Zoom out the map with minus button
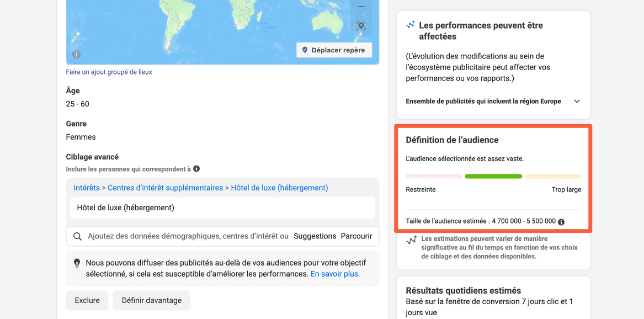This screenshot has width=644, height=319. click(x=361, y=6)
